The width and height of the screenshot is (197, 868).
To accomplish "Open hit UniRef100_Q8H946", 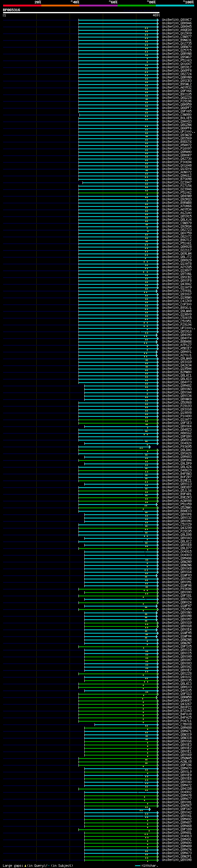I will (176, 23).
